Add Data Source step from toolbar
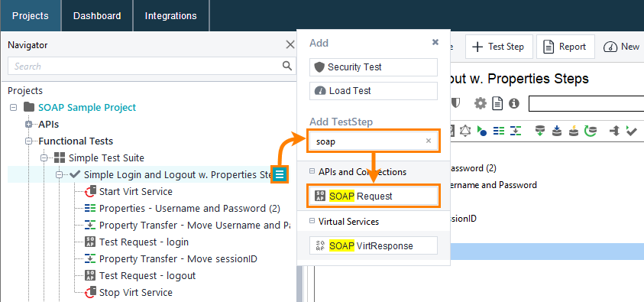644x302 pixels. (x=540, y=131)
